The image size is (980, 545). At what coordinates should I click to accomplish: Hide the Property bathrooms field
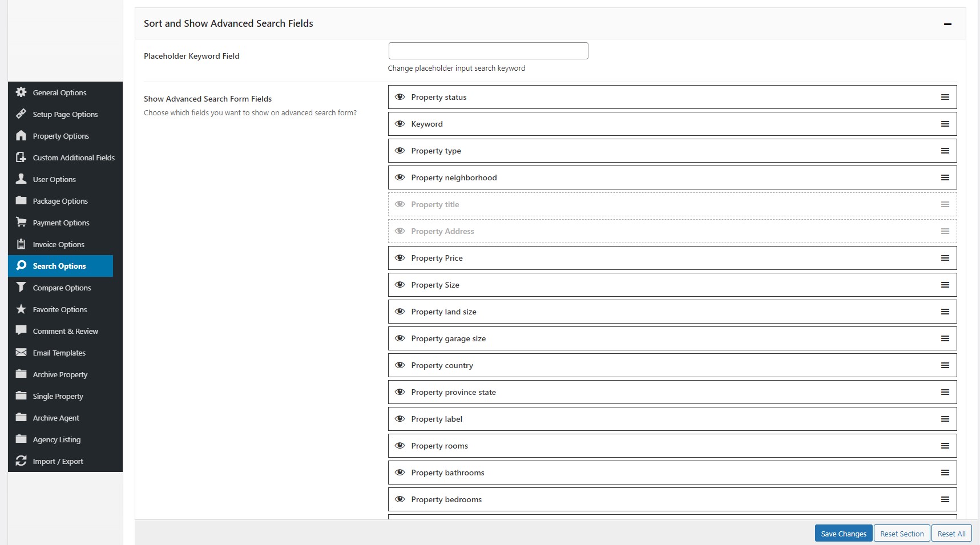400,473
